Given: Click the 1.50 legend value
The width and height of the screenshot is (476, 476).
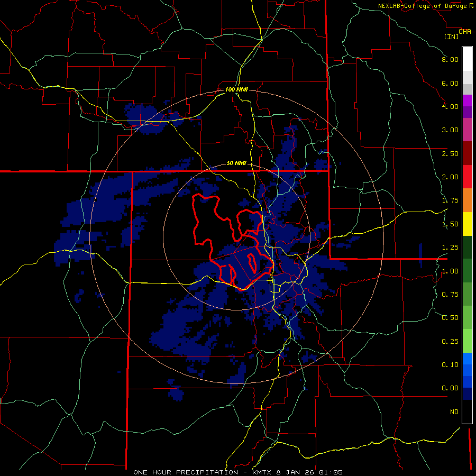Looking at the screenshot, I should (450, 224).
